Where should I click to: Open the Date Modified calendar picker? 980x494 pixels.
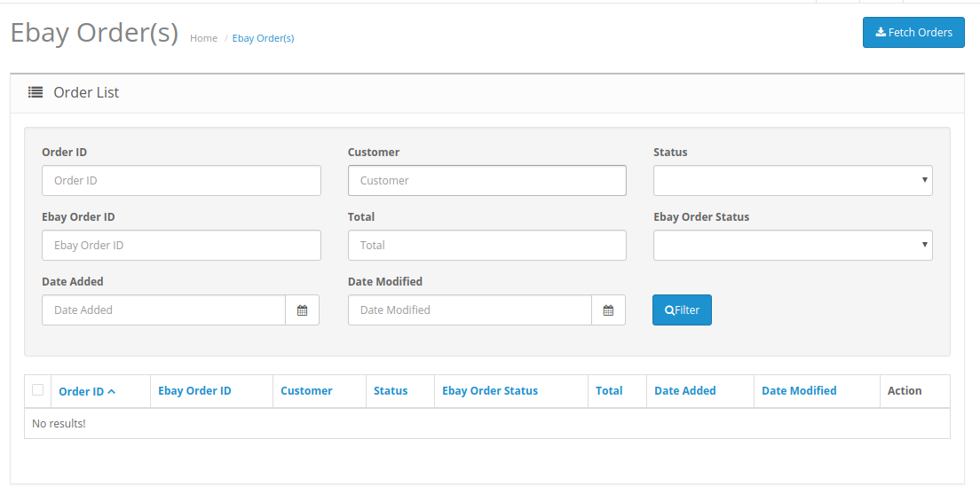[x=608, y=310]
